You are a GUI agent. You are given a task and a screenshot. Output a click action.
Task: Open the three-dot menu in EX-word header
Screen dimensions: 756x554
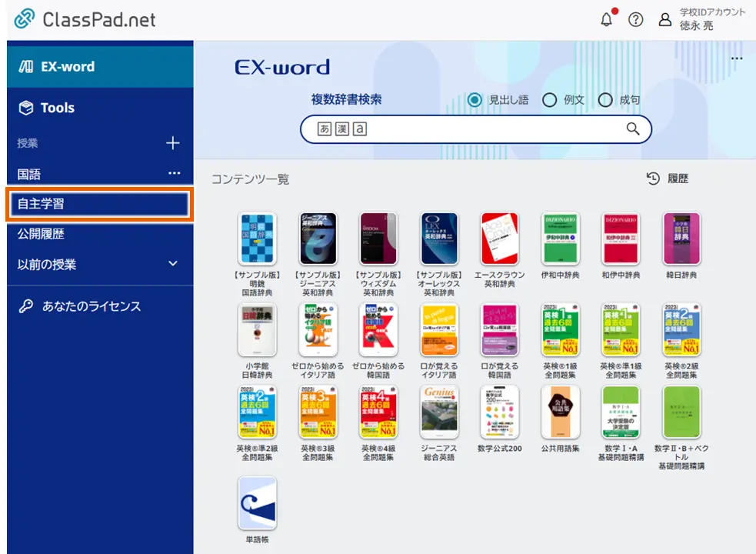[737, 59]
